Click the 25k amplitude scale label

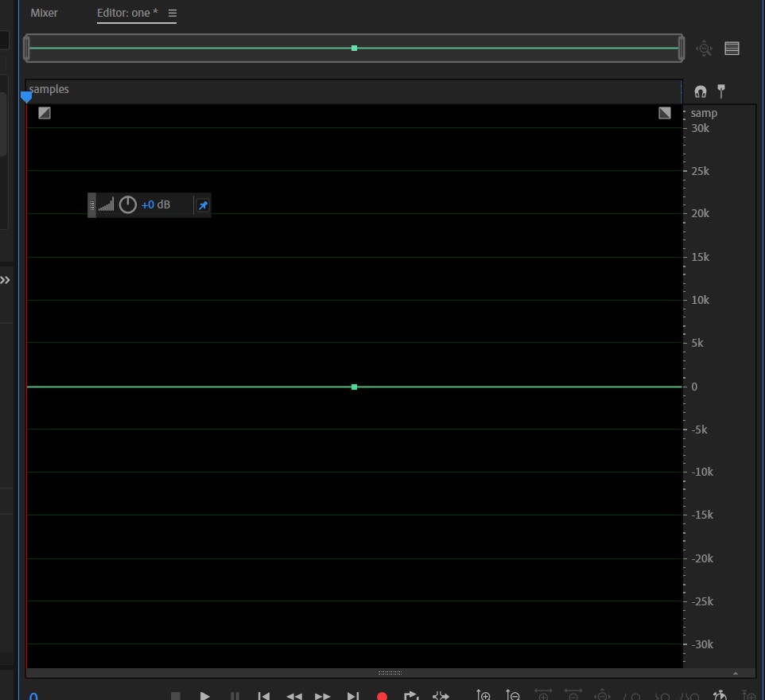(700, 171)
